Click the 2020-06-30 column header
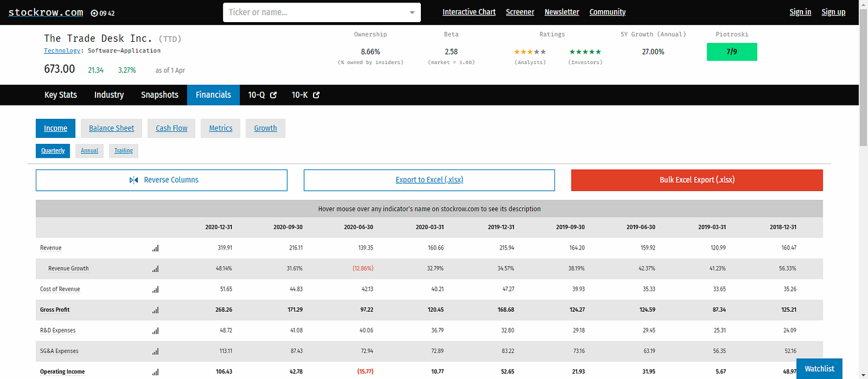 [x=359, y=227]
